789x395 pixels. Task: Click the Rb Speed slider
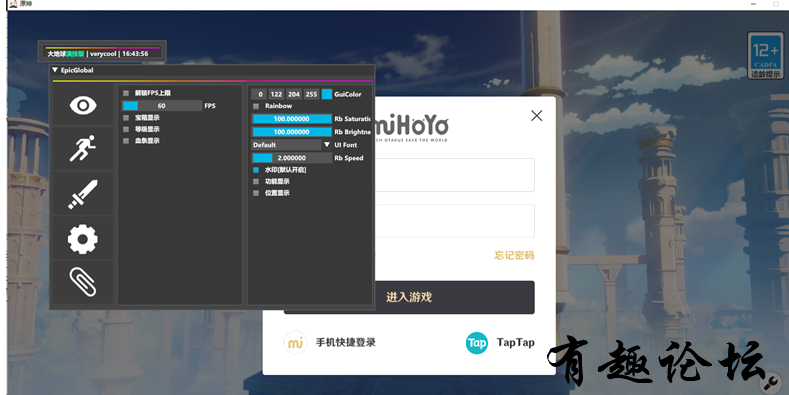291,158
